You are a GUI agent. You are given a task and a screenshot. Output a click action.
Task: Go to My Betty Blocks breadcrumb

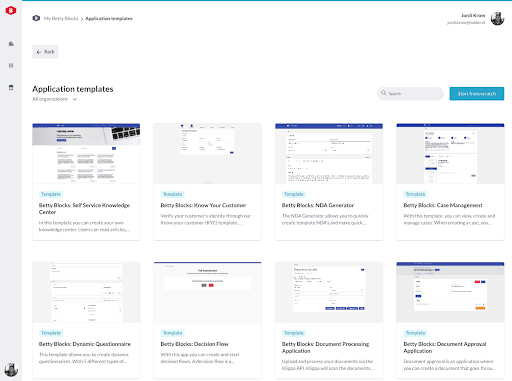[61, 18]
